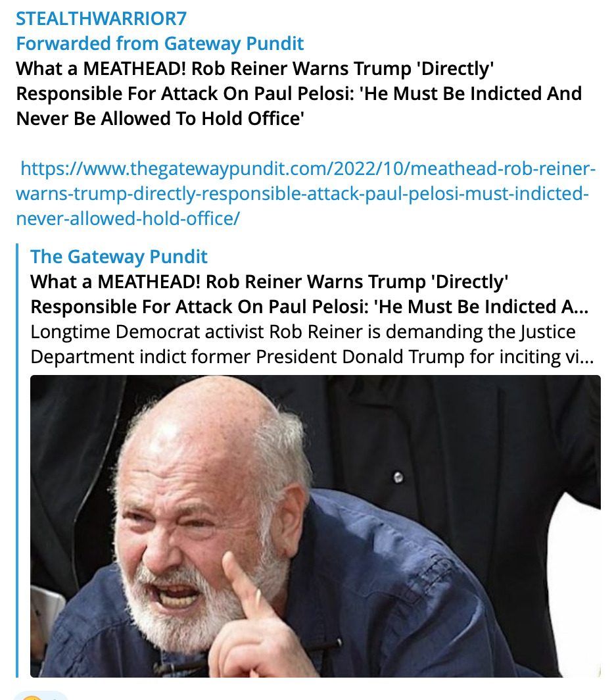This screenshot has height=700, width=614.
Task: Click the truncated Responsible For Attack preview line
Action: [x=309, y=307]
